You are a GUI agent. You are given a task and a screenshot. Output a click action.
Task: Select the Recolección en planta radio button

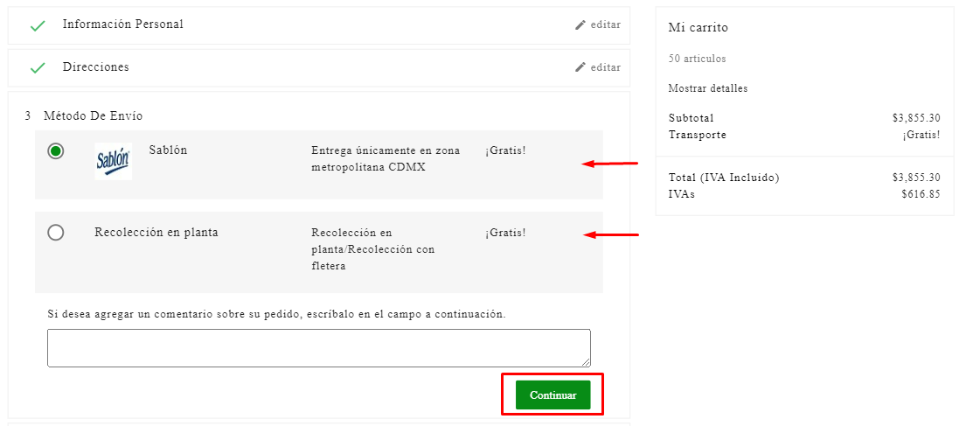(56, 233)
